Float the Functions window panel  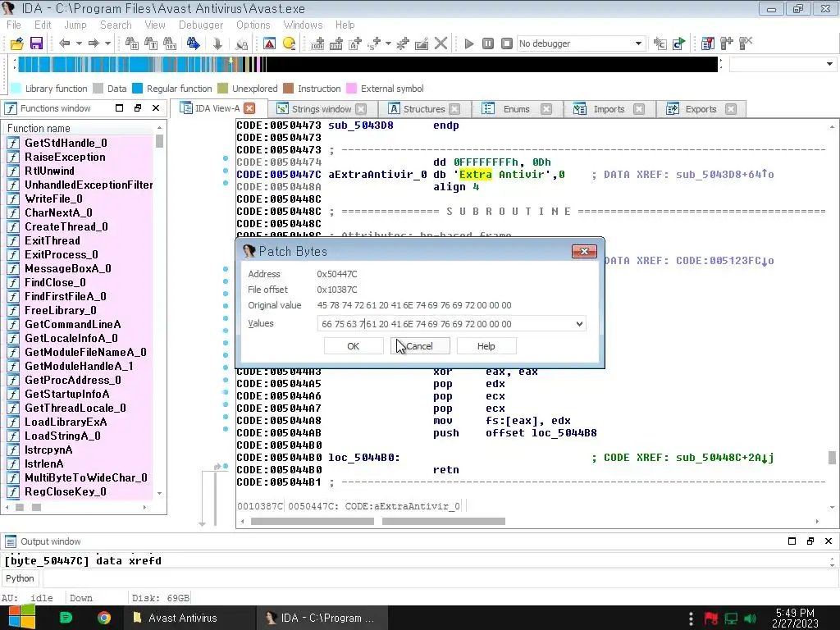coord(138,108)
